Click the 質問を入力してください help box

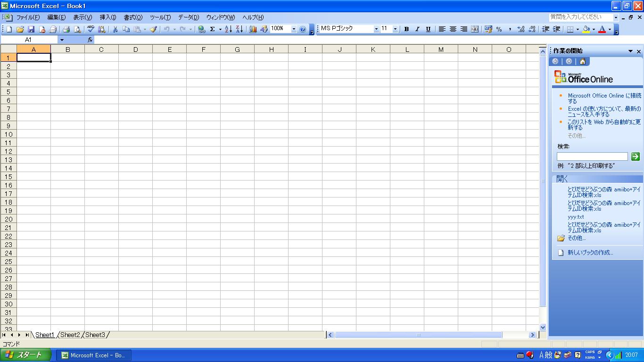coord(584,17)
